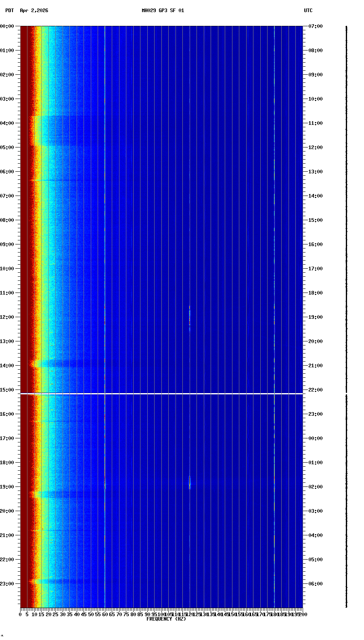Screen dimensions: 364x640
Task: Click the 0 Hz frequency tick label
Action: click(x=20, y=615)
